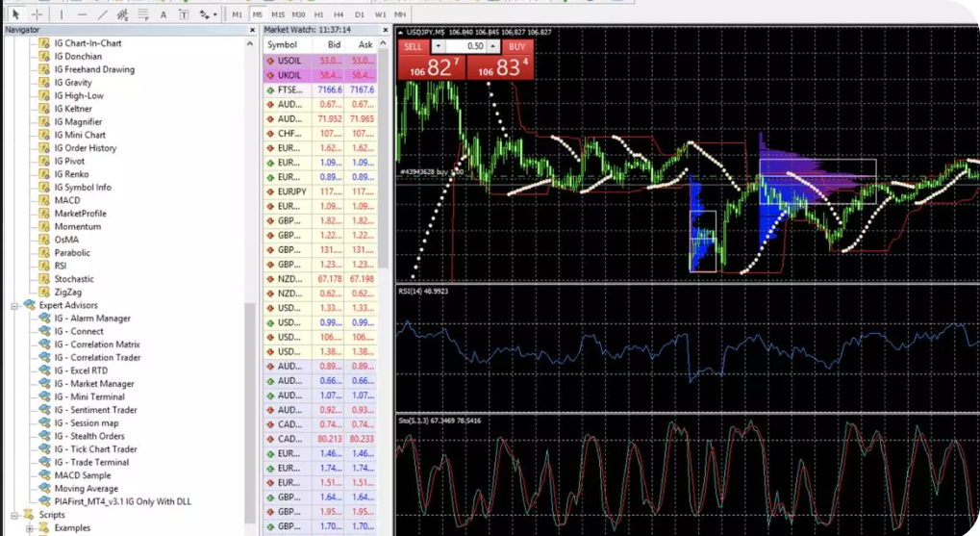Click the red BUY button

tap(517, 46)
